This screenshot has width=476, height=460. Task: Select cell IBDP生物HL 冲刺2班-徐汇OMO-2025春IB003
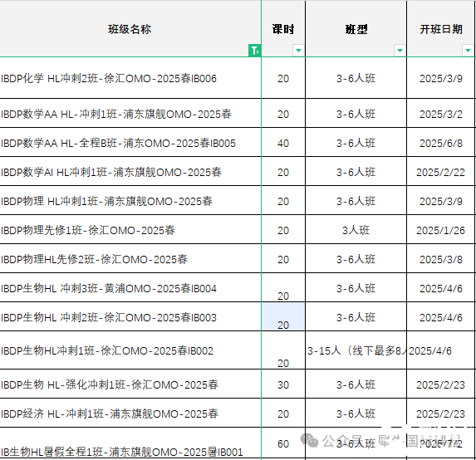(130, 317)
